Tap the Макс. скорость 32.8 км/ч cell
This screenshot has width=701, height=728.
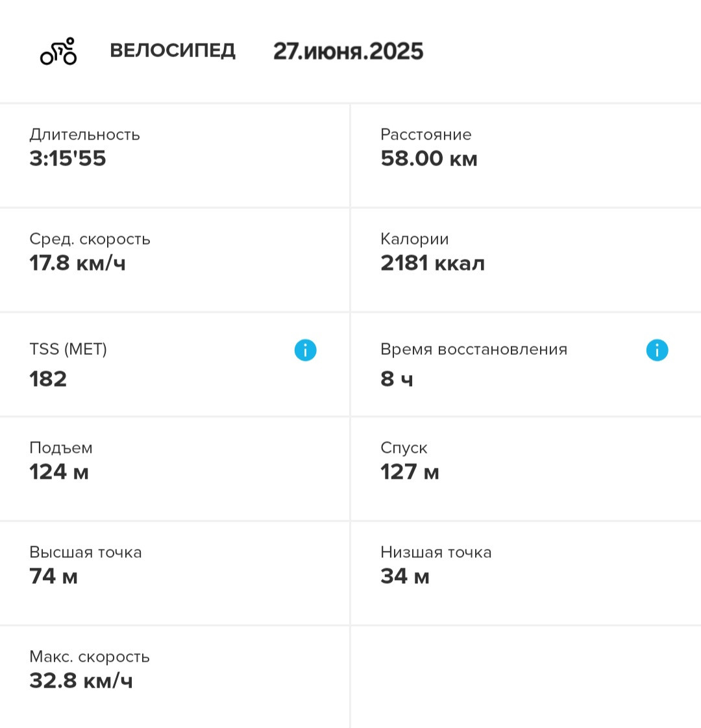pyautogui.click(x=175, y=677)
